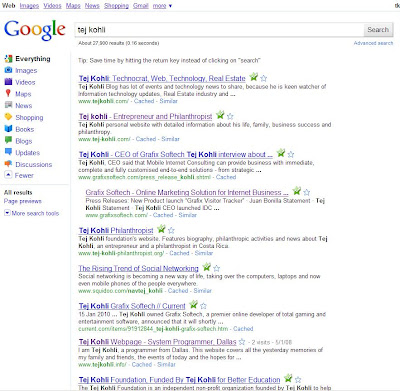Click green star next to Tej Kohli Philanthropist result

(161, 229)
